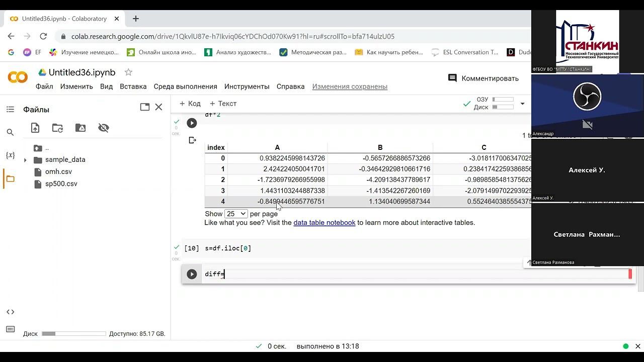
Task: Open the Инструменты menu
Action: pos(247,86)
